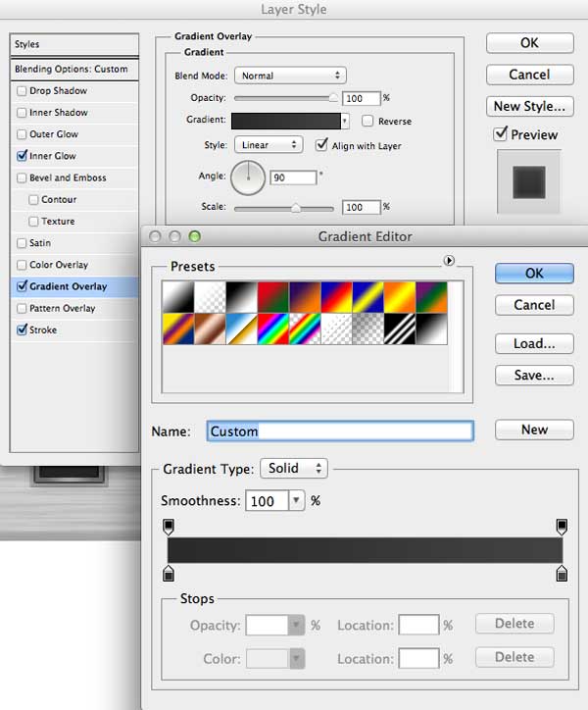The height and width of the screenshot is (710, 588).
Task: Tick the Contour checkbox
Action: pos(33,200)
